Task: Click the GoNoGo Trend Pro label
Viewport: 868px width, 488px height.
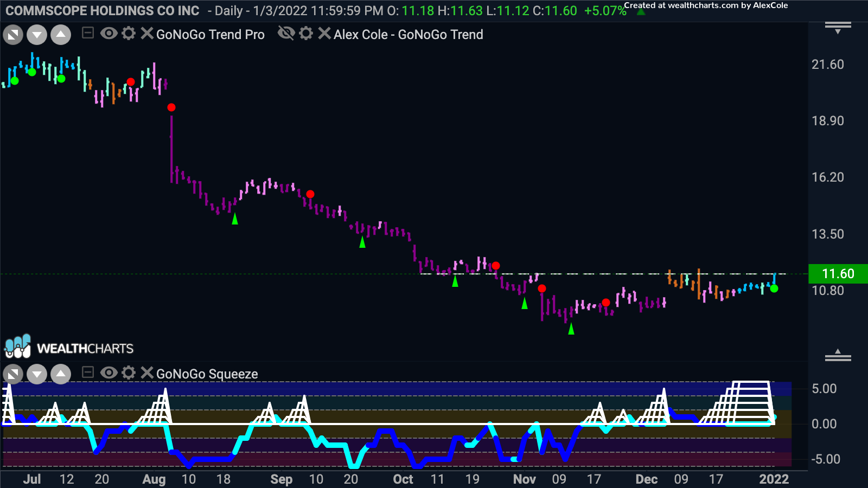Action: pos(210,35)
